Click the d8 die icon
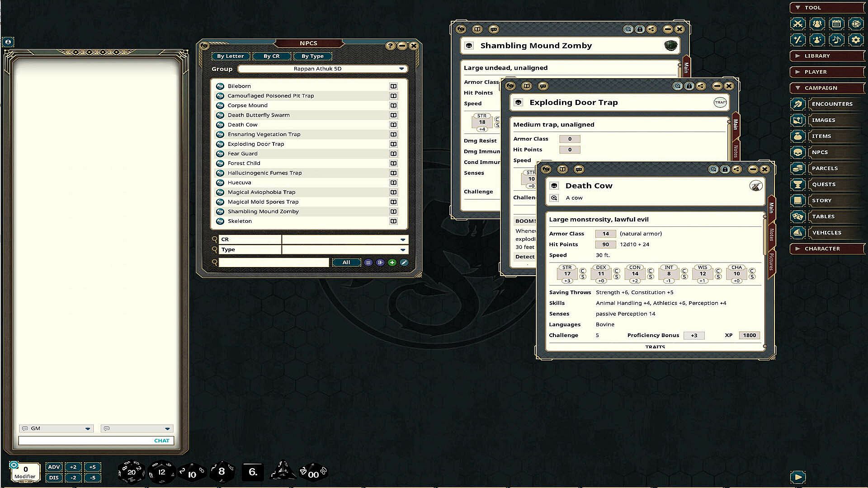 click(222, 472)
